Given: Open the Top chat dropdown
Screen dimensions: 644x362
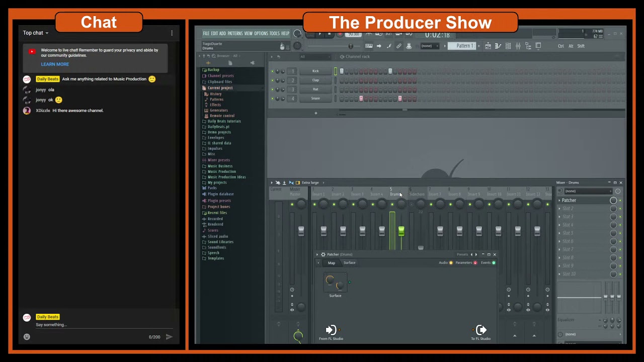Looking at the screenshot, I should pyautogui.click(x=36, y=33).
